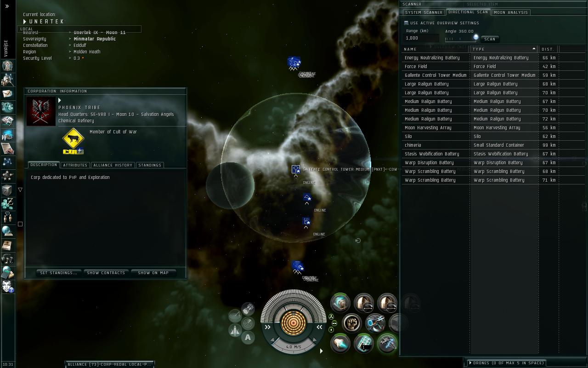Open the Standings tab
This screenshot has width=588, height=368.
[x=150, y=165]
